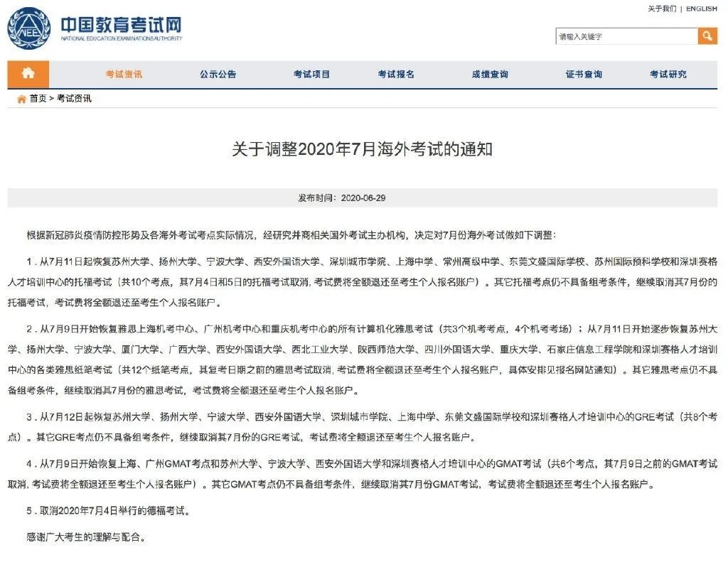Screen dimensions: 728x567
Task: Focus the keyword search input field
Action: pyautogui.click(x=626, y=36)
